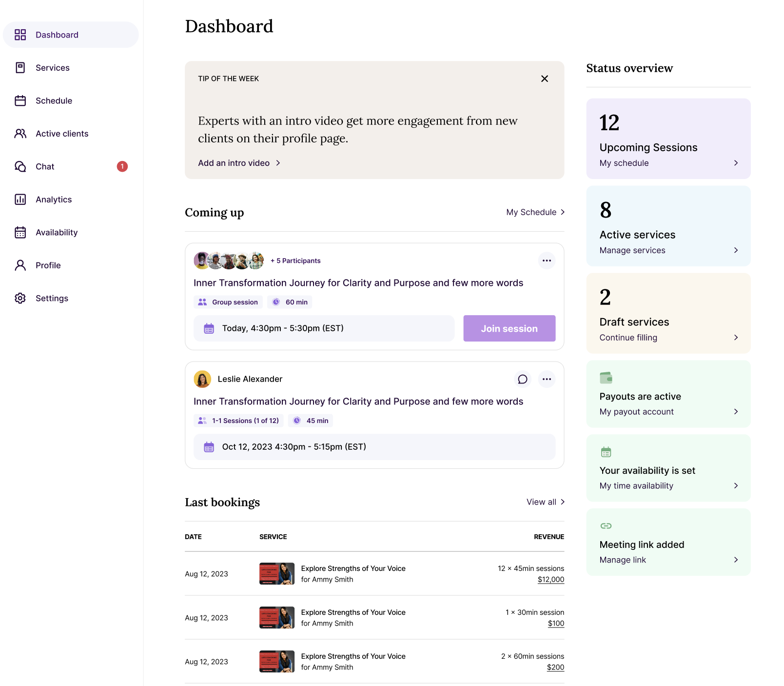
Task: Click the REVENUE column header
Action: [549, 537]
